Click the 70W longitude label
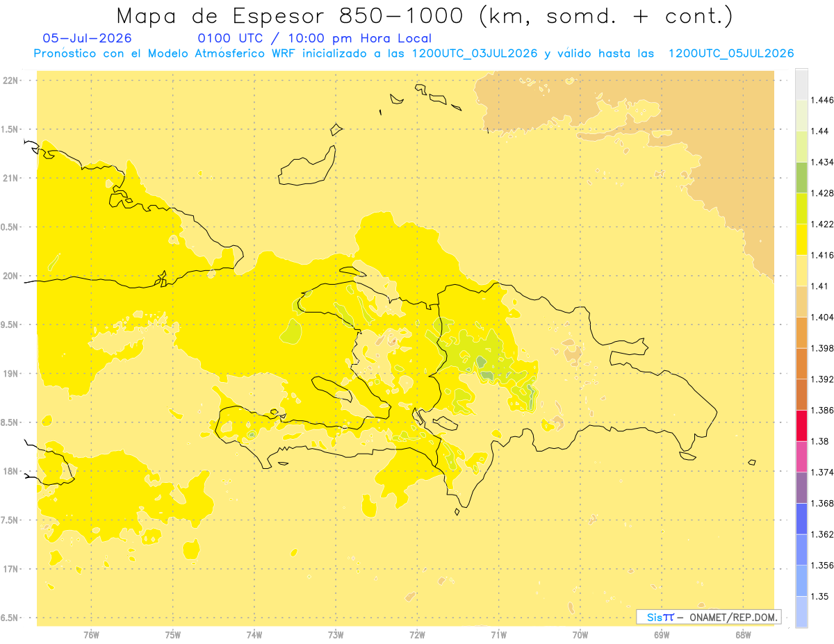834x644 pixels. click(580, 634)
